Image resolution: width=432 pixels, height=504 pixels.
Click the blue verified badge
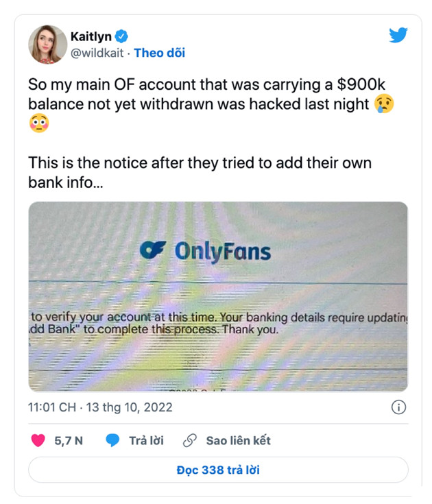tap(121, 36)
